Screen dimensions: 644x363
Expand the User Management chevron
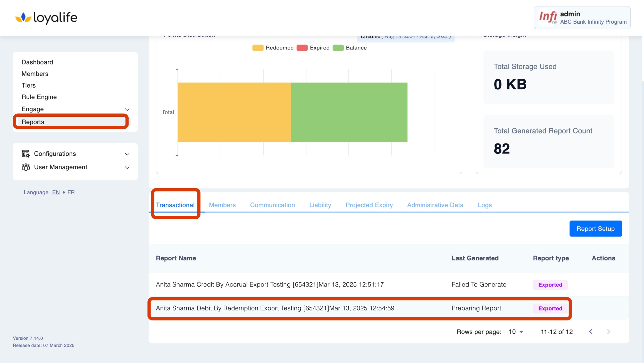(x=127, y=167)
